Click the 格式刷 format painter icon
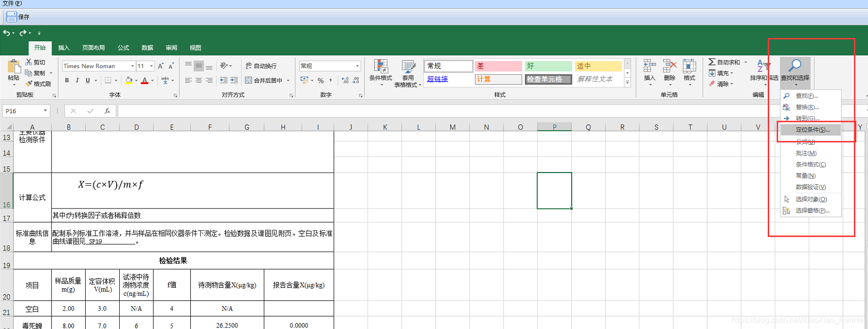 pyautogui.click(x=29, y=84)
